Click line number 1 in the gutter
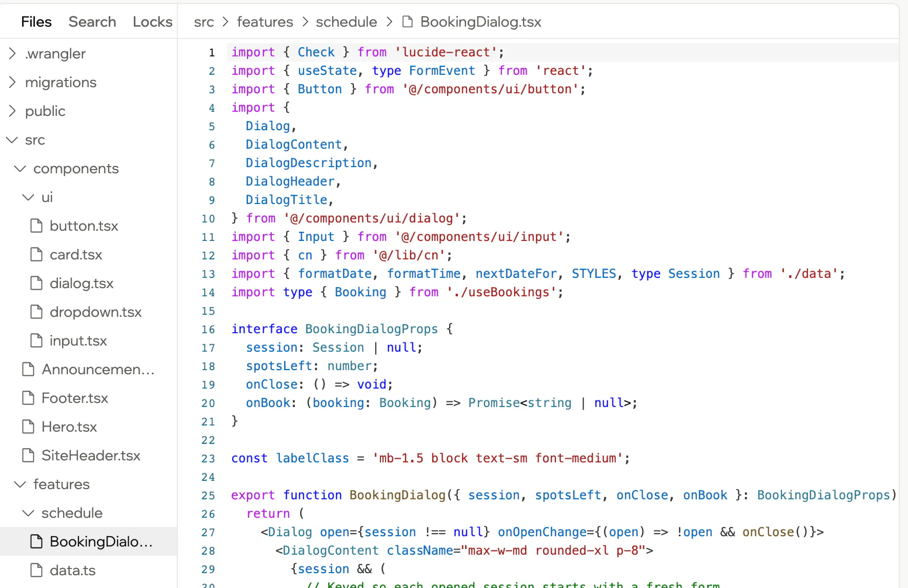 click(x=212, y=52)
